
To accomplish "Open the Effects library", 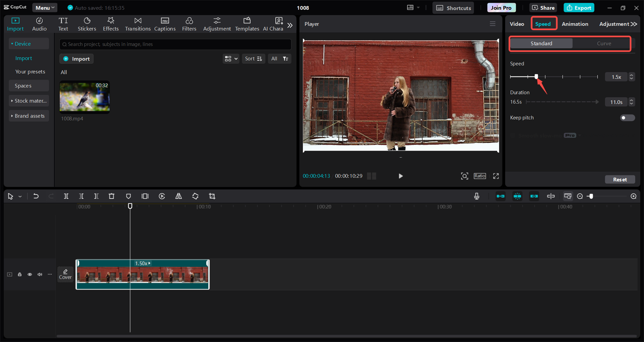I will (111, 24).
